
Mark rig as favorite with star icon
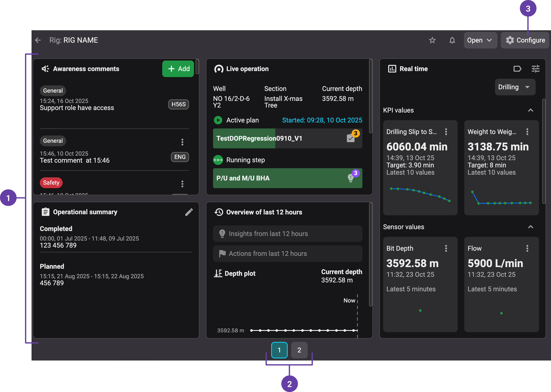tap(432, 40)
